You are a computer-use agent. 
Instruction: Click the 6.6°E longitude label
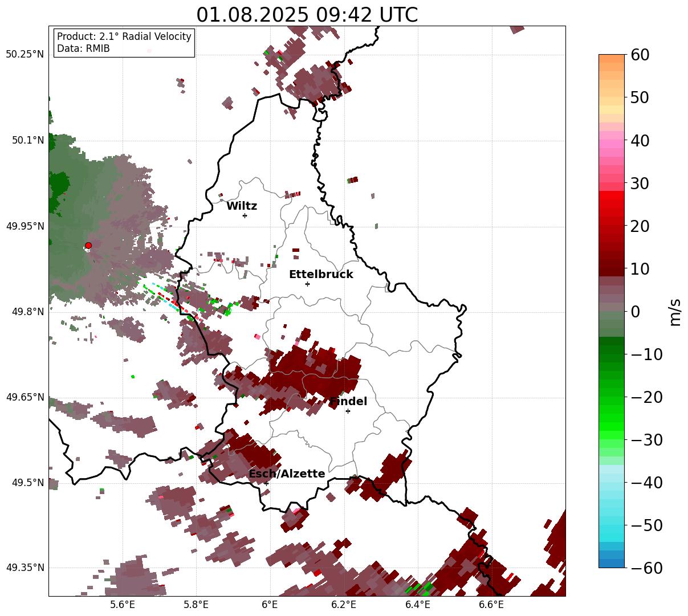(491, 605)
